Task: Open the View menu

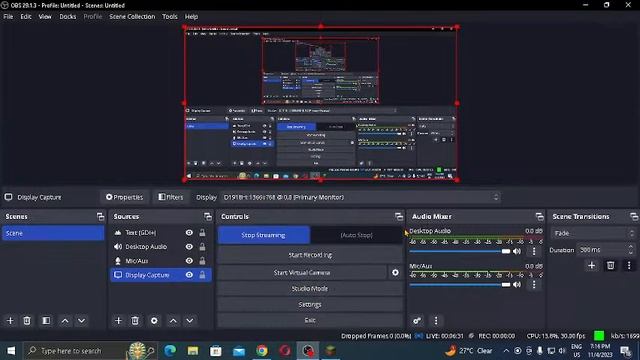Action: click(x=45, y=17)
